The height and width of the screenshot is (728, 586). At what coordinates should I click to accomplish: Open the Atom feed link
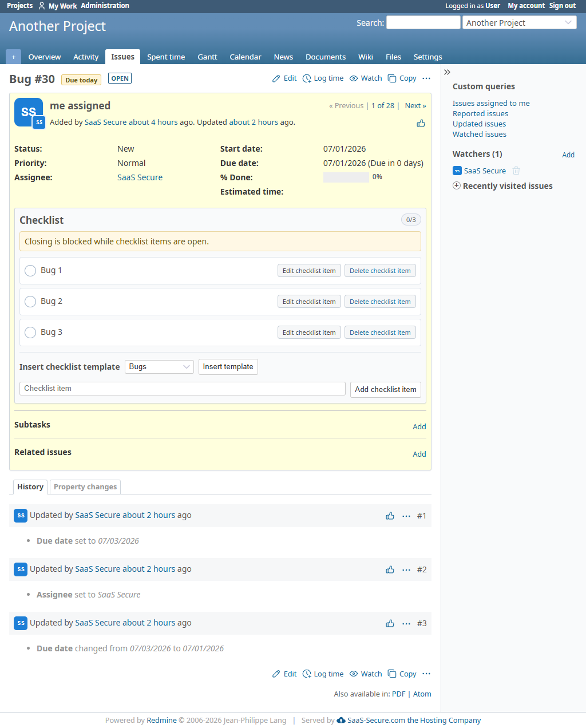(422, 694)
